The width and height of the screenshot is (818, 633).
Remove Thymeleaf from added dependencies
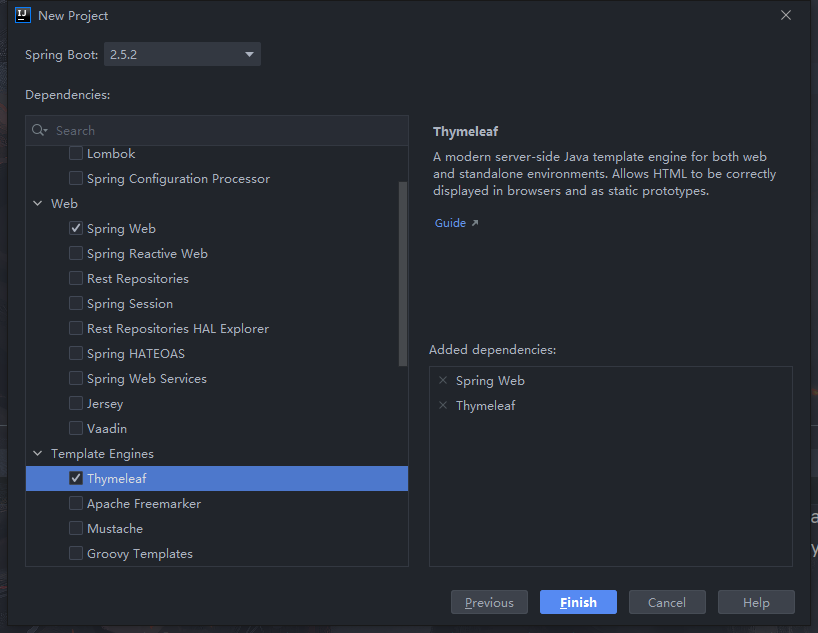click(x=443, y=405)
